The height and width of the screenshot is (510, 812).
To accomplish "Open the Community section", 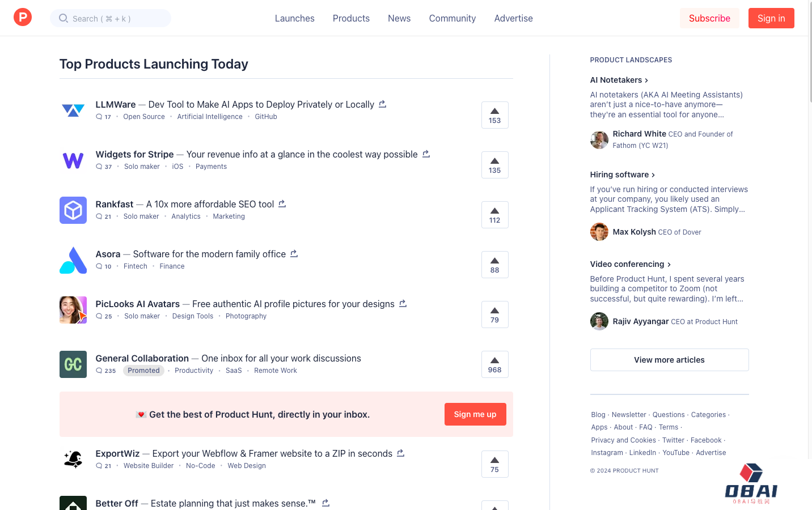I will coord(452,18).
